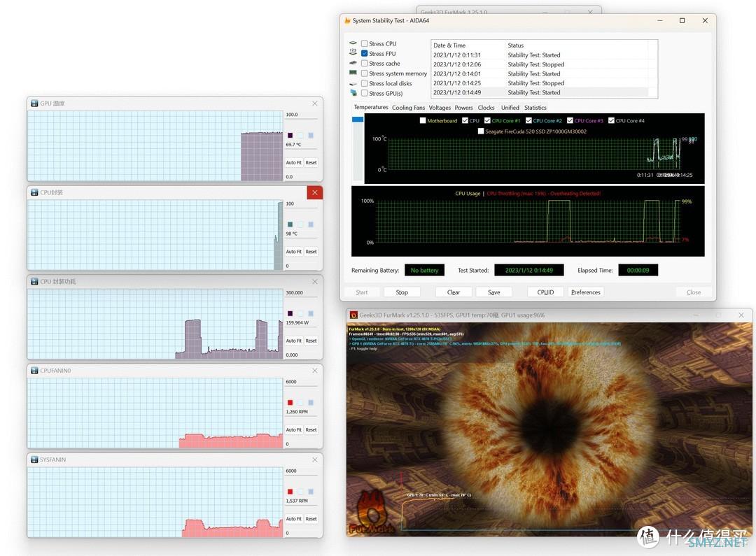This screenshot has height=556, width=756.
Task: Click Auto Fit on the CPU封装 graph
Action: [293, 252]
